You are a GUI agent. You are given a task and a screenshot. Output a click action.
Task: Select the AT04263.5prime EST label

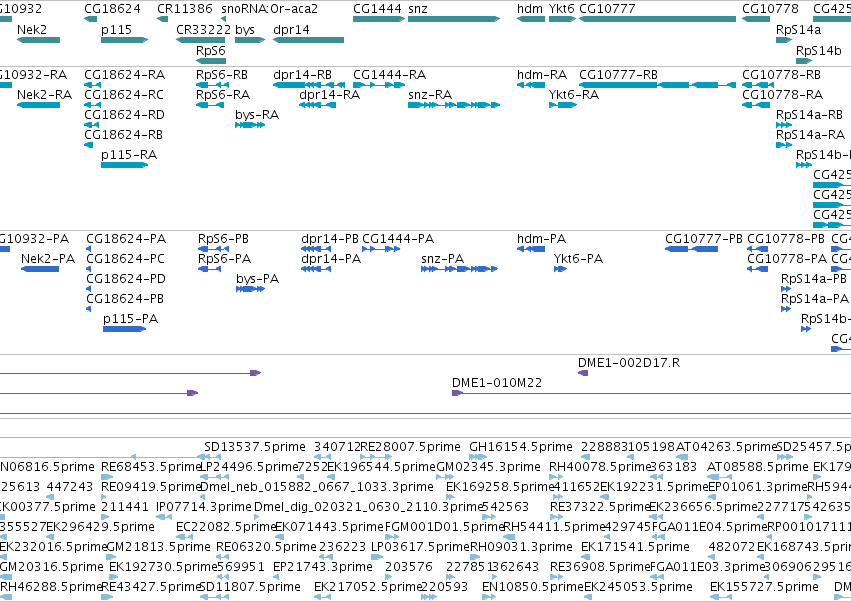(x=727, y=446)
